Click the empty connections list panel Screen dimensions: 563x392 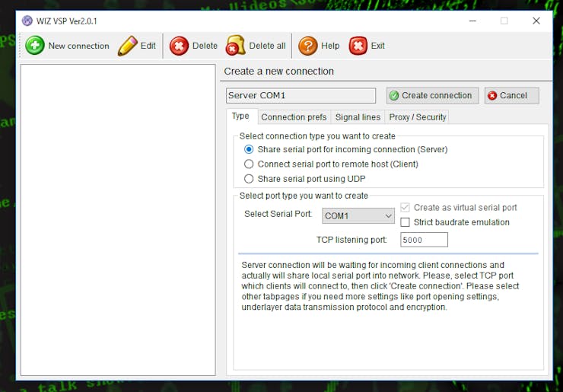coord(118,220)
